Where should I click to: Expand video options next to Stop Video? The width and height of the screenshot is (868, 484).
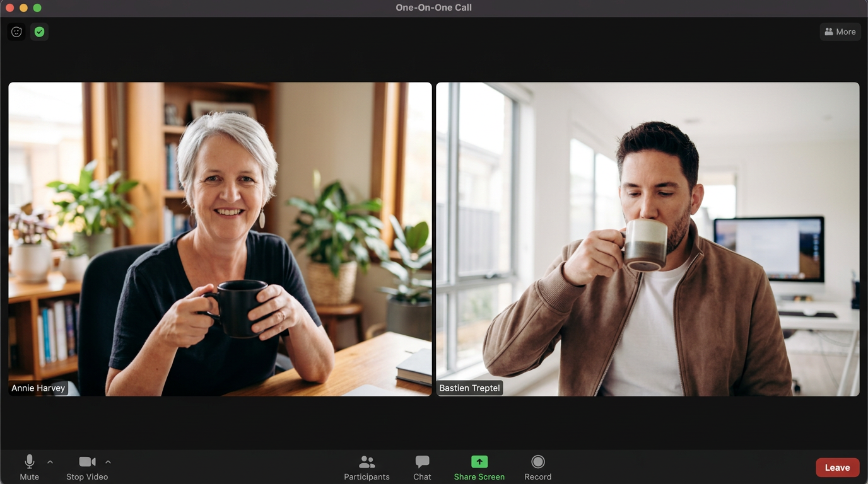(x=108, y=462)
